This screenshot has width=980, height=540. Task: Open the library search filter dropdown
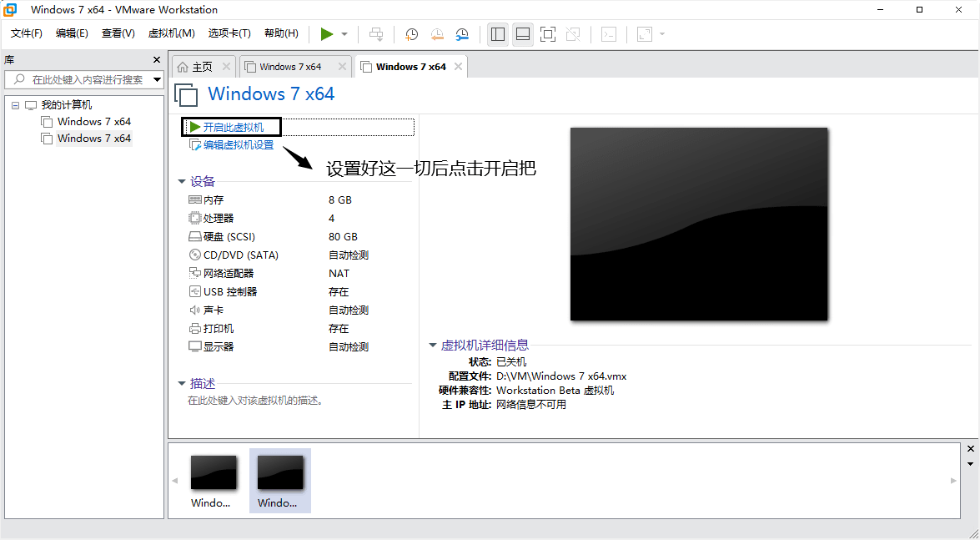click(x=158, y=79)
